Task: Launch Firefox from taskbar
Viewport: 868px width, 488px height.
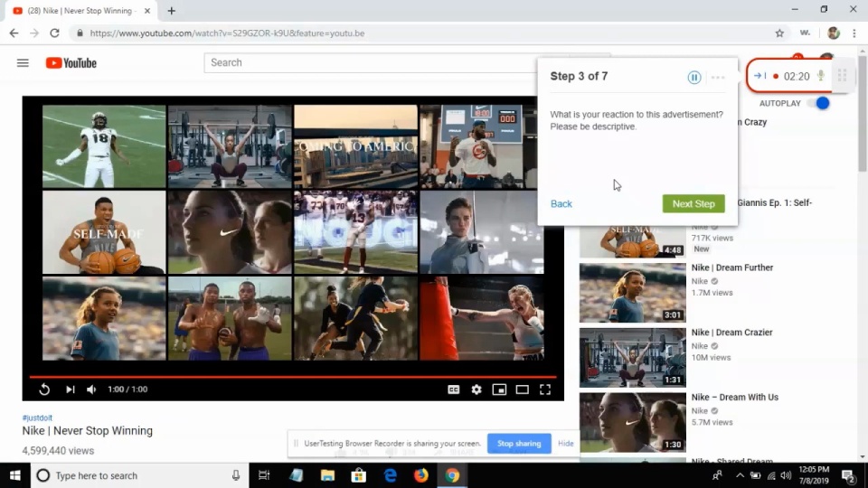Action: (420, 475)
